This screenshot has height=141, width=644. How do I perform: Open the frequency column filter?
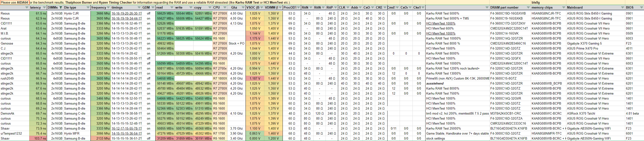pos(108,8)
